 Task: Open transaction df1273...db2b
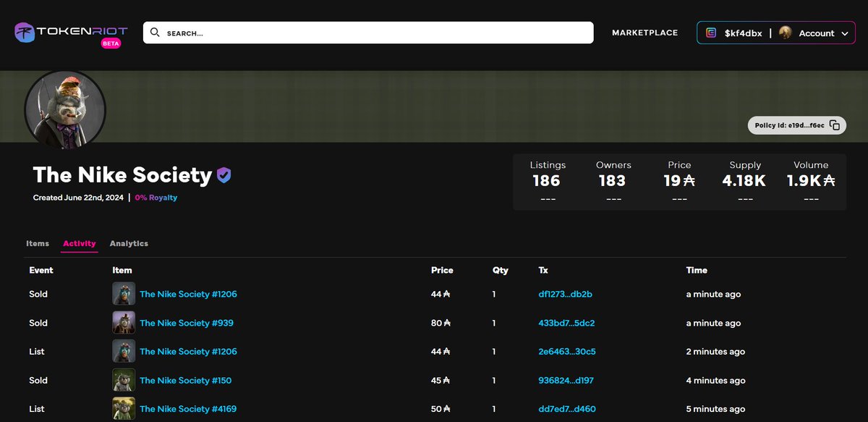click(566, 294)
